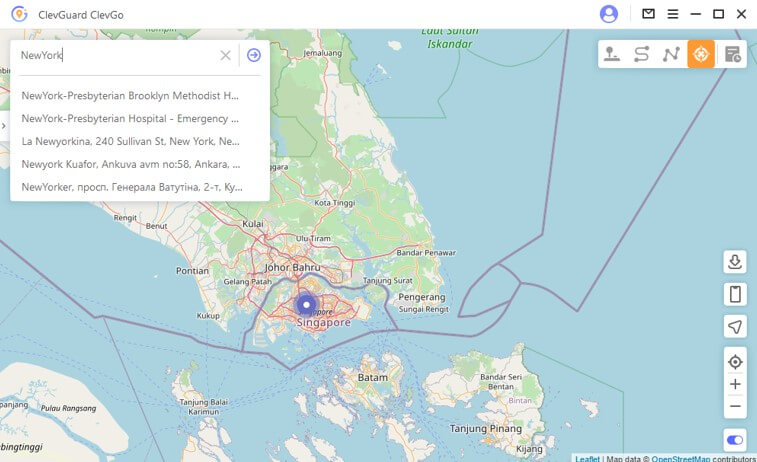Viewport: 757px width, 462px height.
Task: Open the user account profile icon
Action: pos(608,14)
